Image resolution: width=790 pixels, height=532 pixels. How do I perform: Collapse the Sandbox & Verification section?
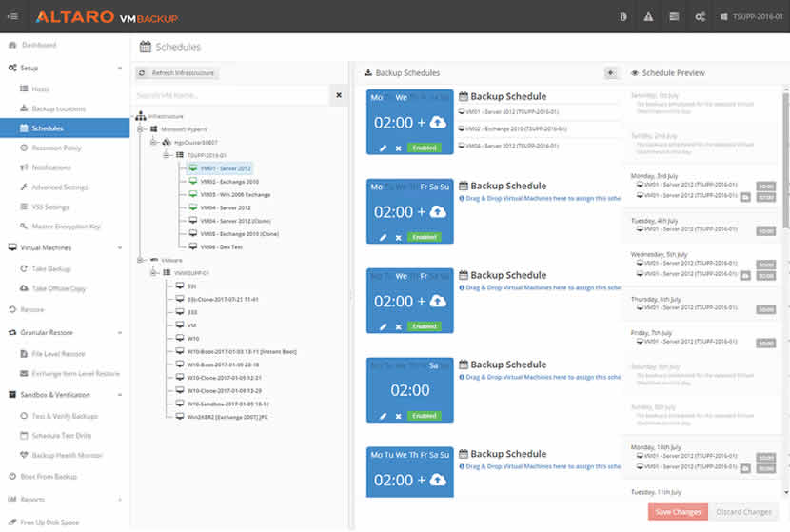[x=120, y=394]
